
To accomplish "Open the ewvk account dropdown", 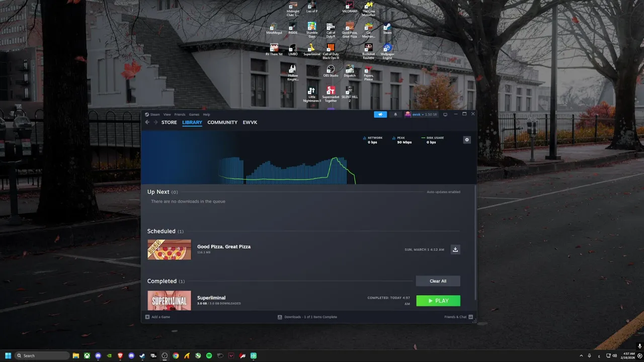I will point(421,114).
